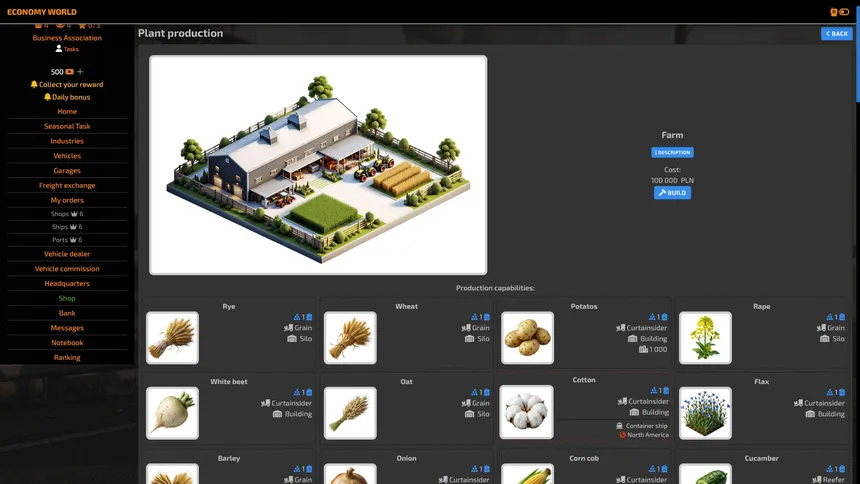Click the 'Production capabilities:' heading

click(495, 288)
